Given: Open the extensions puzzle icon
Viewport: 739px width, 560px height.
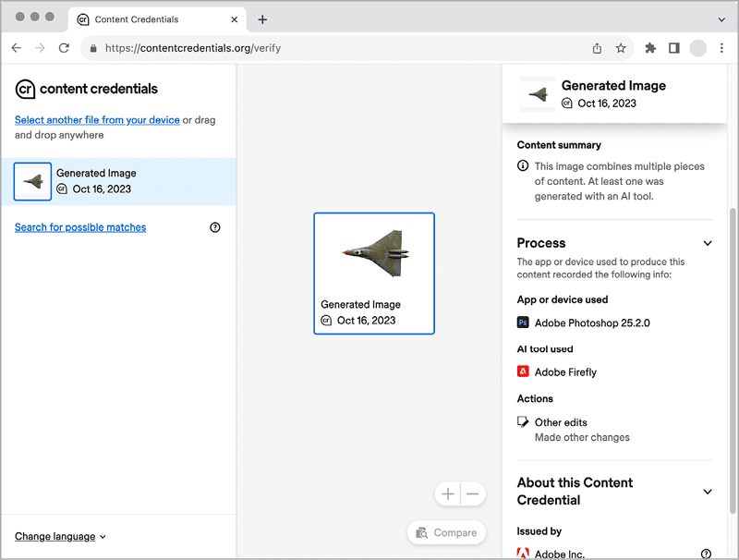Looking at the screenshot, I should point(650,48).
